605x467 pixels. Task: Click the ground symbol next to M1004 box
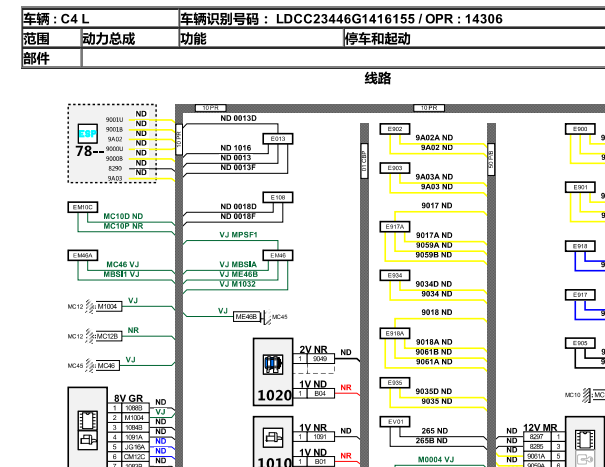point(90,306)
